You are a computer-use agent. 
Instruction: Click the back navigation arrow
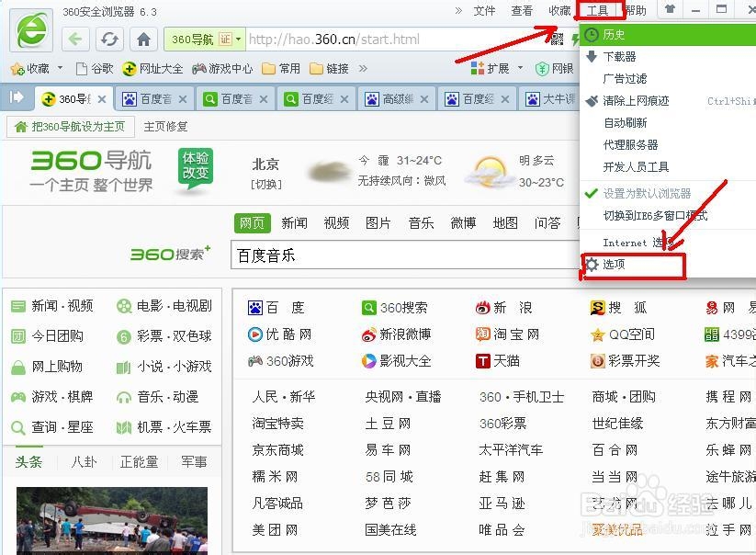pyautogui.click(x=73, y=40)
